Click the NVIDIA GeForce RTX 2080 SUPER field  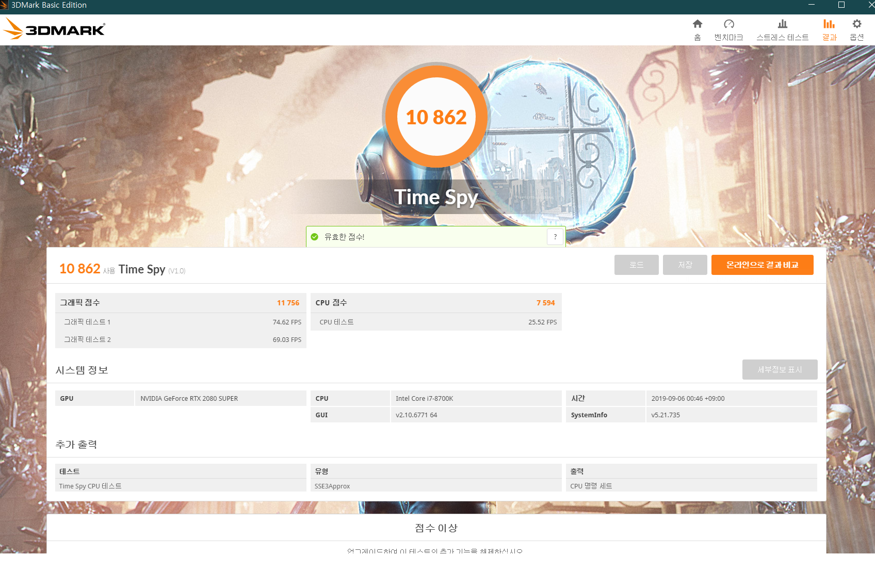220,398
